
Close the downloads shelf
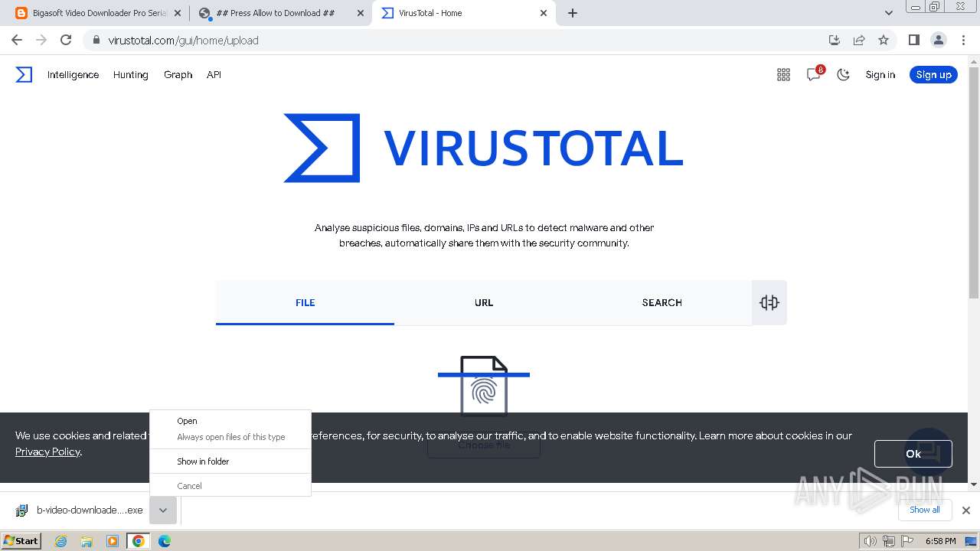pyautogui.click(x=966, y=510)
